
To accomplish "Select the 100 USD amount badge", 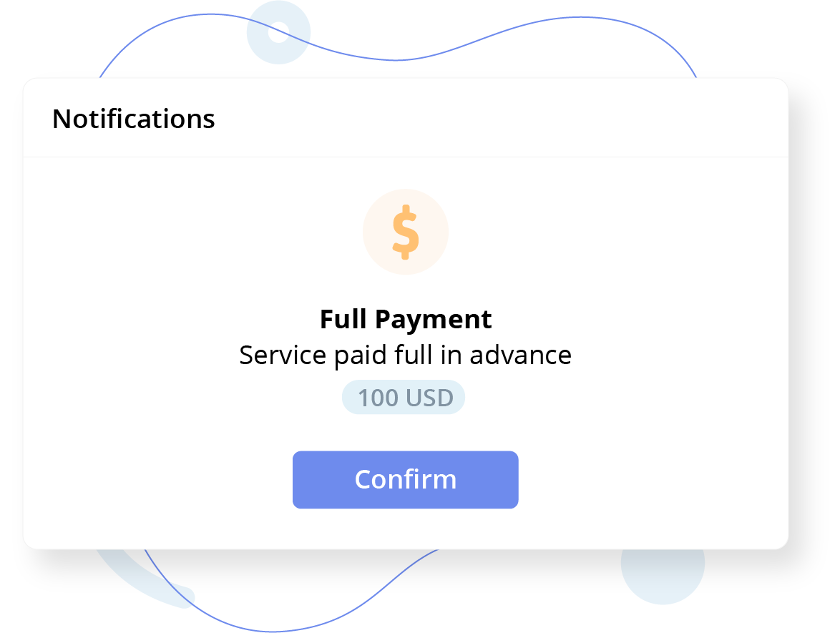I will 404,398.
